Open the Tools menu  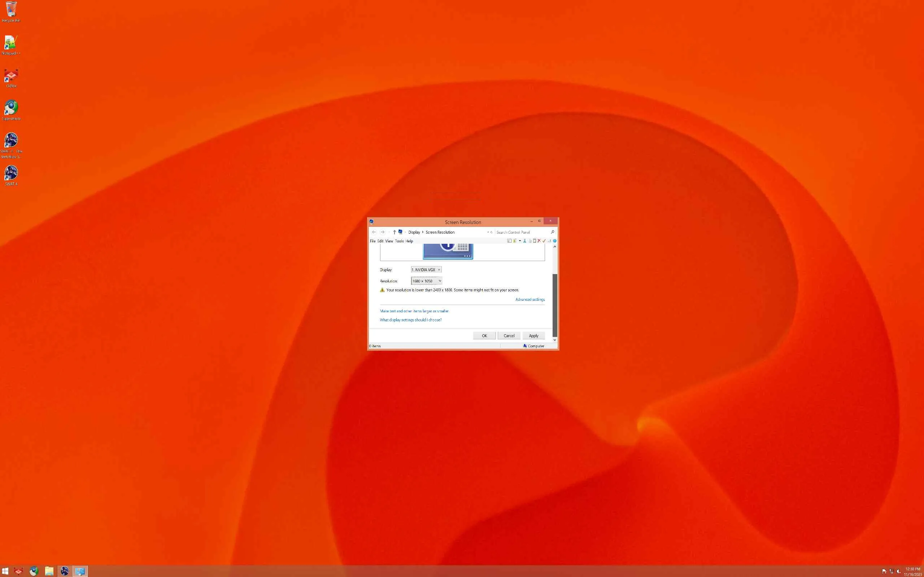point(399,241)
